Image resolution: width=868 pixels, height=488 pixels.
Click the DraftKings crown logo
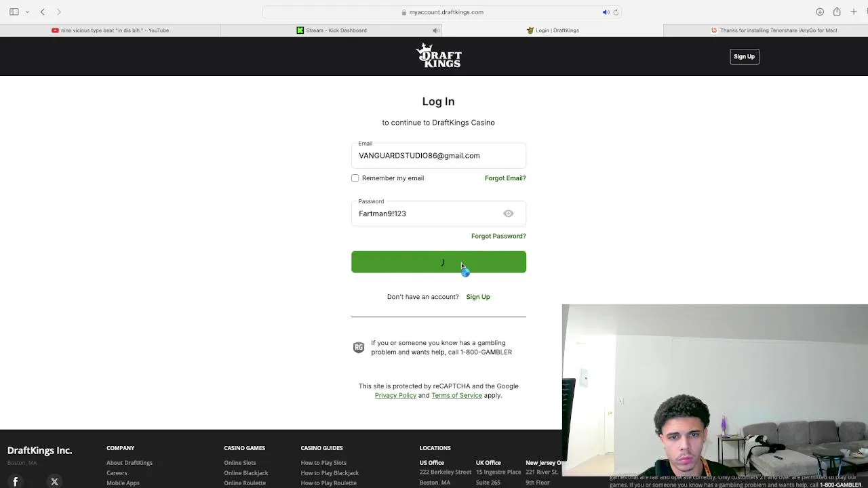coord(439,56)
